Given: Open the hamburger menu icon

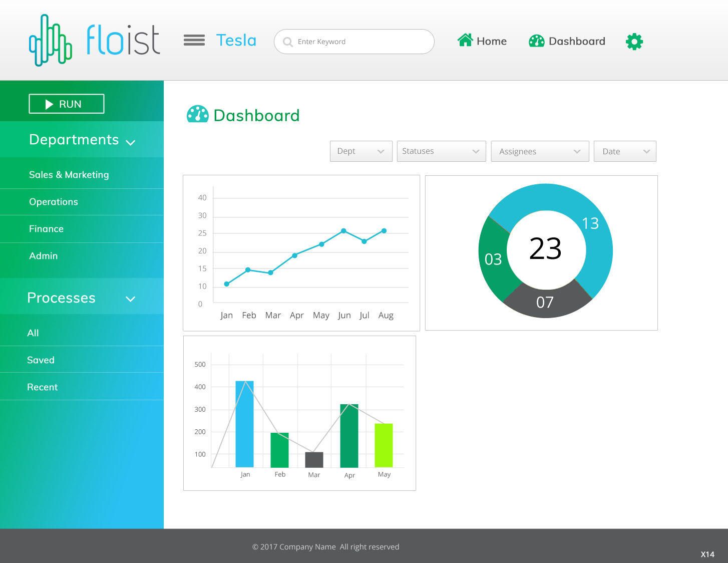Looking at the screenshot, I should click(x=194, y=41).
